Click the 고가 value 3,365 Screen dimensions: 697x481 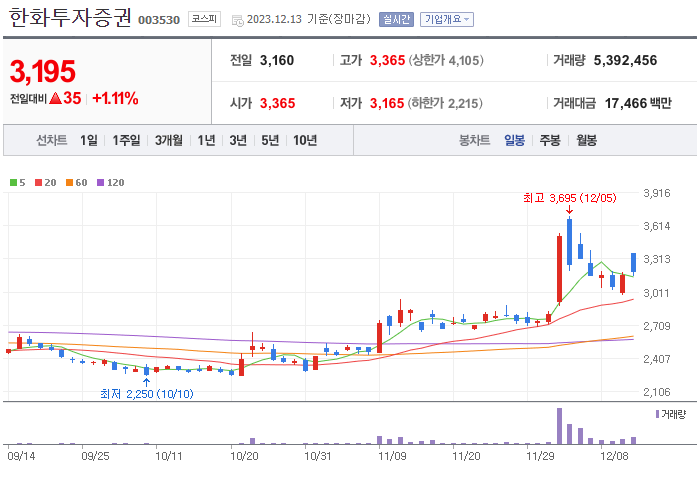tap(387, 60)
